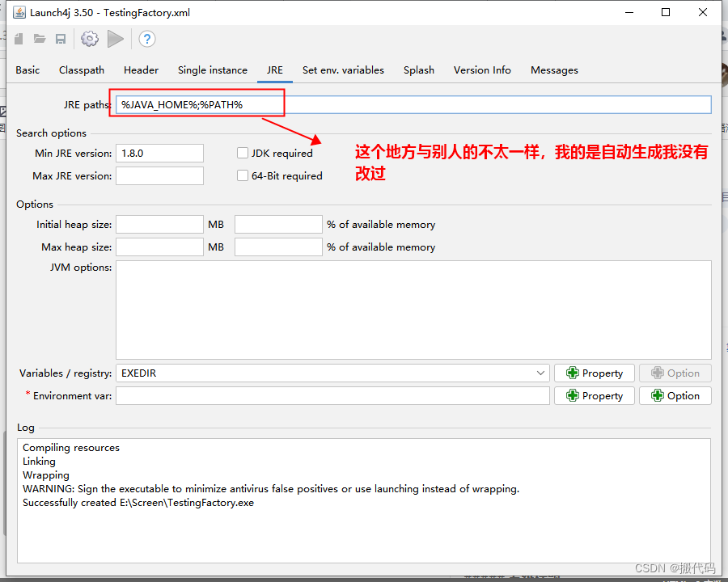Screen dimensions: 728x582
Task: Test the generated wrapper with the play icon
Action: [x=115, y=38]
